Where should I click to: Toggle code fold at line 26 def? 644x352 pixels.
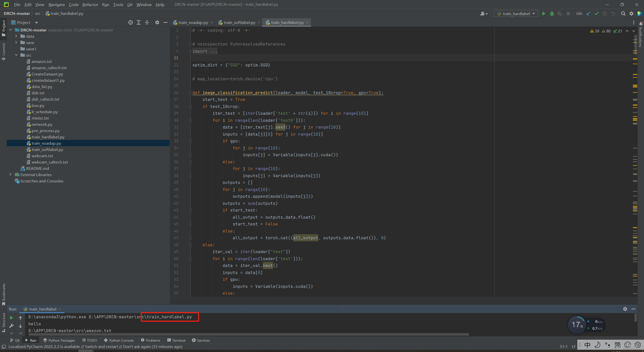(190, 93)
